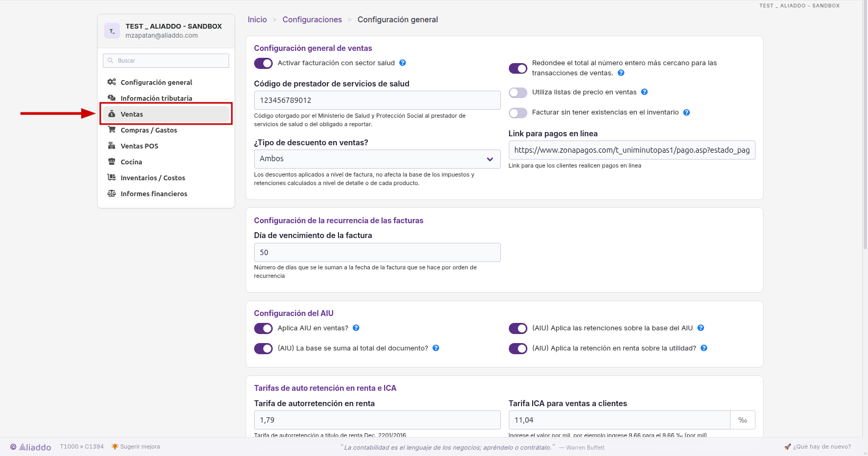Click help icon beside Aplica AIU en ventas

click(356, 328)
